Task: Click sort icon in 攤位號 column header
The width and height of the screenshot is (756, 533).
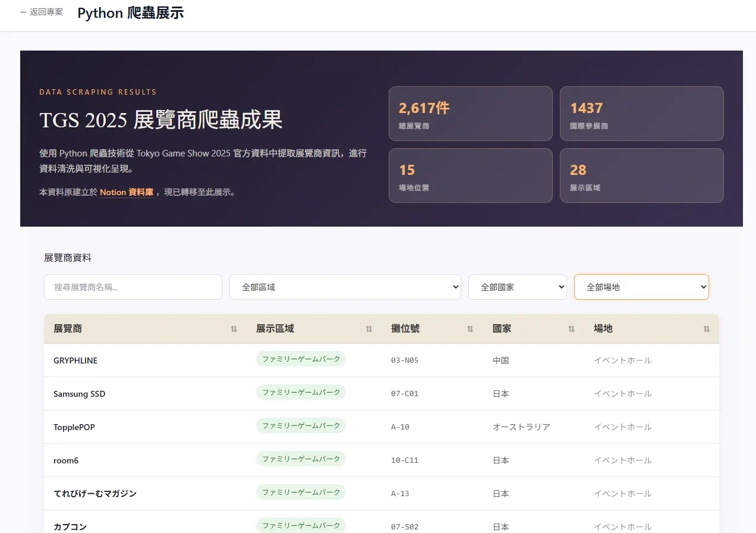Action: 470,329
